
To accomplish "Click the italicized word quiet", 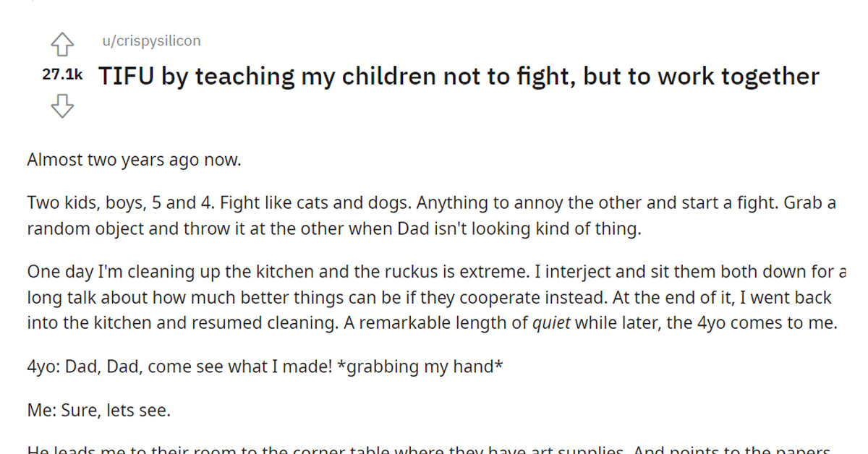I will [551, 322].
